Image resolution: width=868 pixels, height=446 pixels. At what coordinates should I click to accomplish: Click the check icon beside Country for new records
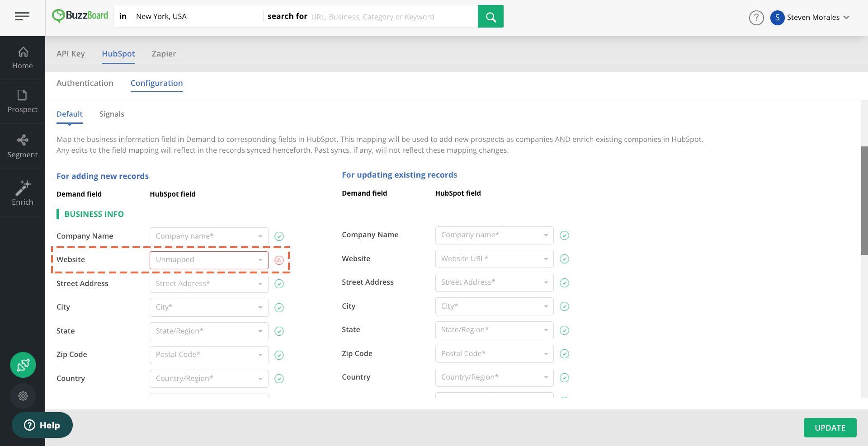coord(279,379)
